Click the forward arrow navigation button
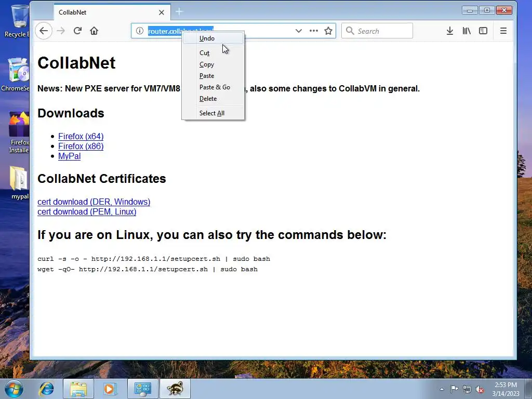This screenshot has width=532, height=399. pyautogui.click(x=61, y=31)
